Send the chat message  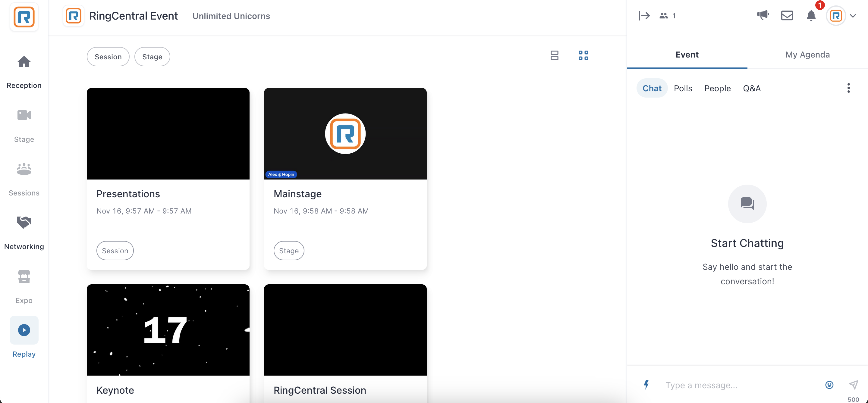[853, 385]
